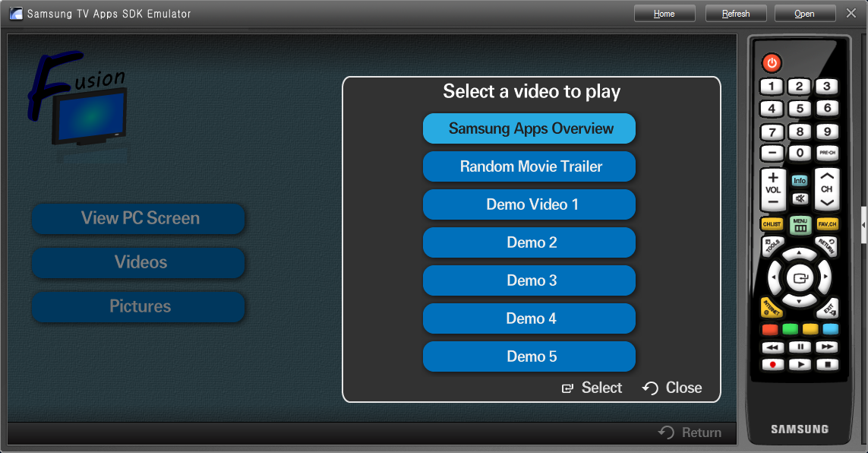
Task: Click the Info key on remote
Action: [800, 181]
